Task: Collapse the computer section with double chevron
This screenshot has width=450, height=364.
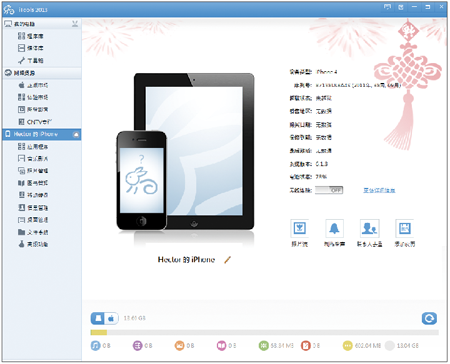Action: (75, 24)
